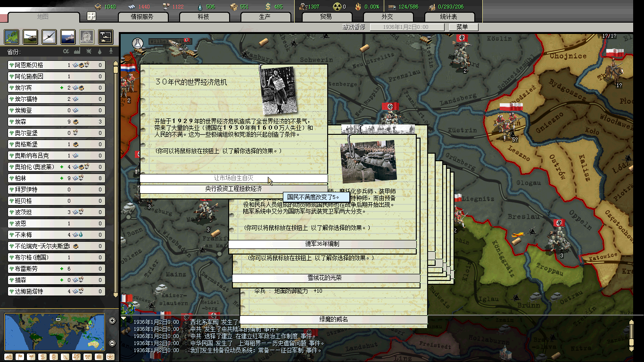644x362 pixels.
Task: Select province 奥格斯堡 in list
Action: pyautogui.click(x=56, y=144)
